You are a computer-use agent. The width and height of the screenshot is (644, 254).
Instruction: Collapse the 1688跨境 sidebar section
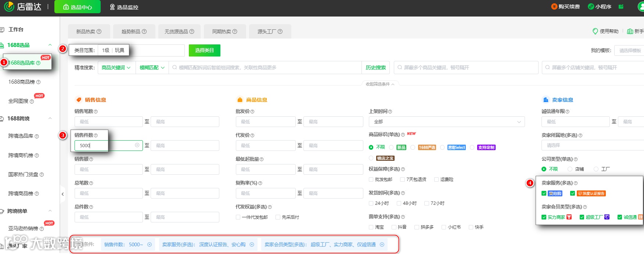point(50,119)
